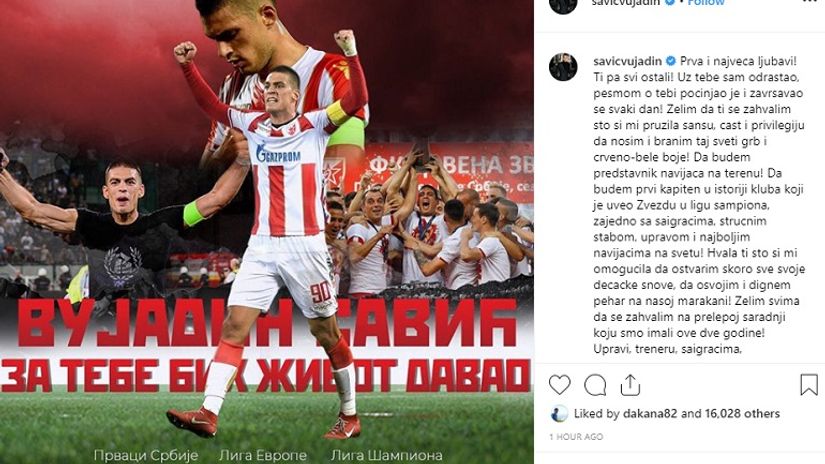Click the savicvujadin username in the caption
825x464 pixels.
(x=628, y=61)
